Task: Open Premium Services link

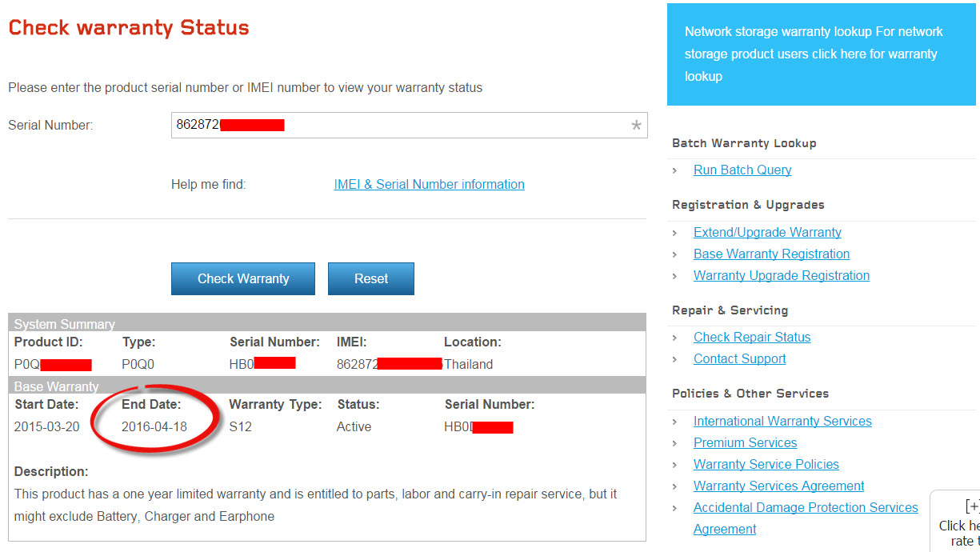Action: point(745,442)
